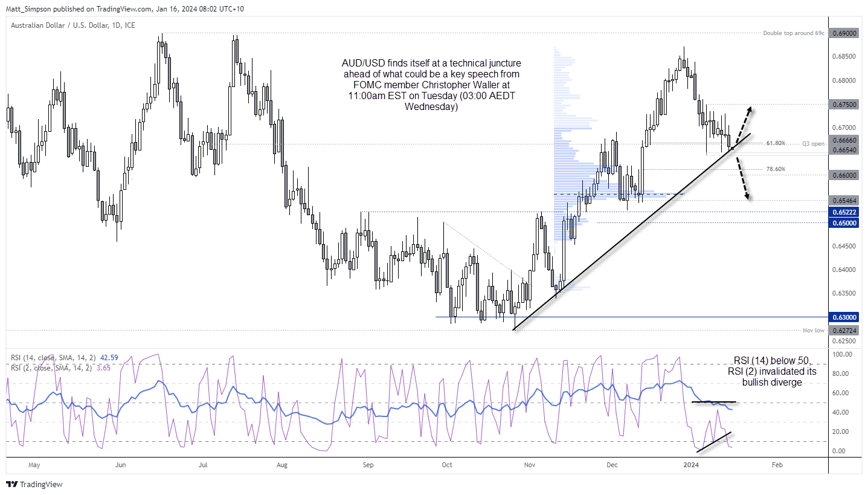Select the 80.00 RSI axis value

point(842,374)
